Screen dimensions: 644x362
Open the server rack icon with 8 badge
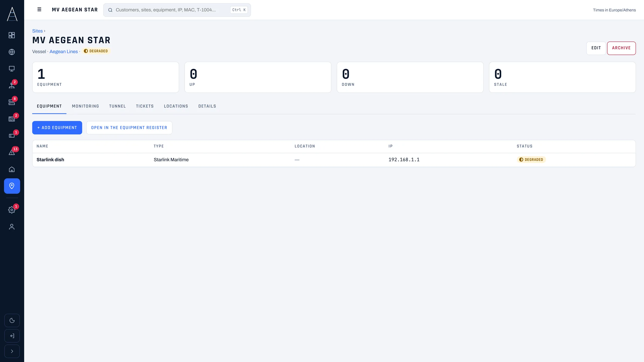12,102
